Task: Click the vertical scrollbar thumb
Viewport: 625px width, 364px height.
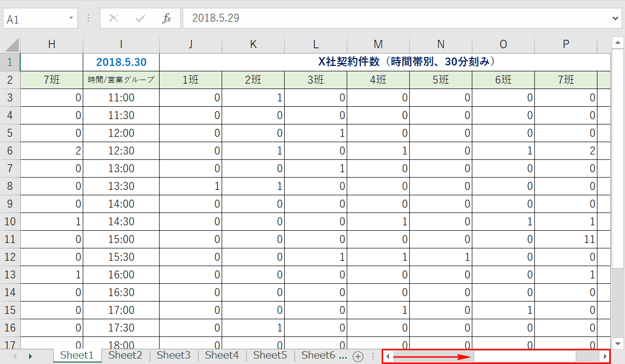Action: coord(618,158)
